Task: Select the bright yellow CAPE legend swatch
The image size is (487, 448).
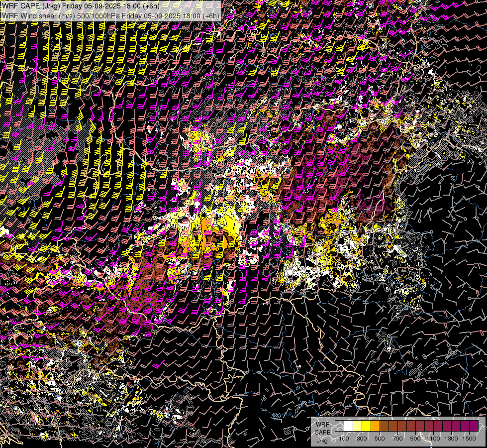Action: pyautogui.click(x=367, y=426)
